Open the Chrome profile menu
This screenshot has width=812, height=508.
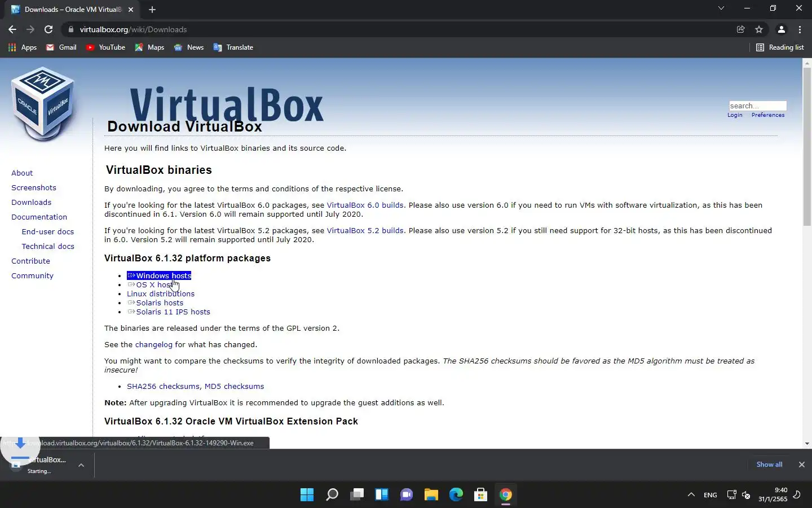tap(782, 29)
